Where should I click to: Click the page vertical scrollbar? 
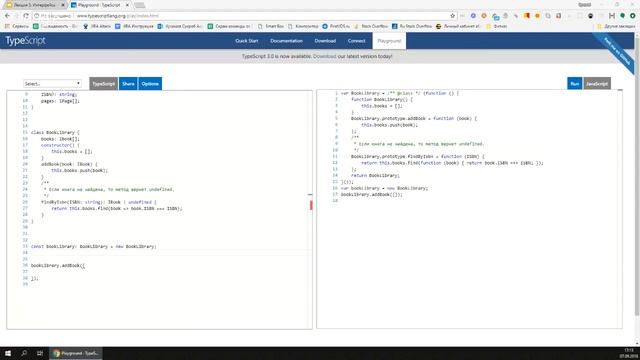[637, 176]
